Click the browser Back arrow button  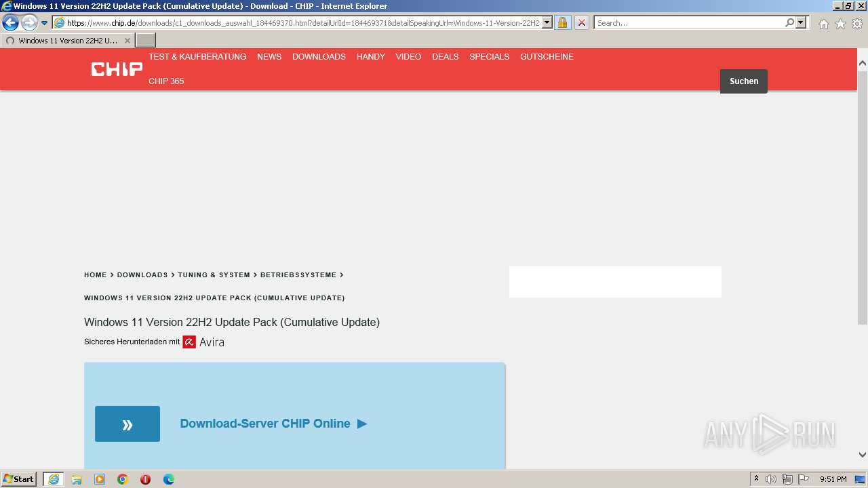coord(10,23)
